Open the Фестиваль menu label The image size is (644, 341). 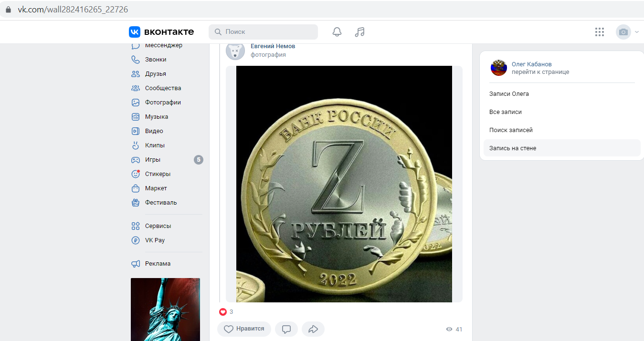pyautogui.click(x=161, y=203)
